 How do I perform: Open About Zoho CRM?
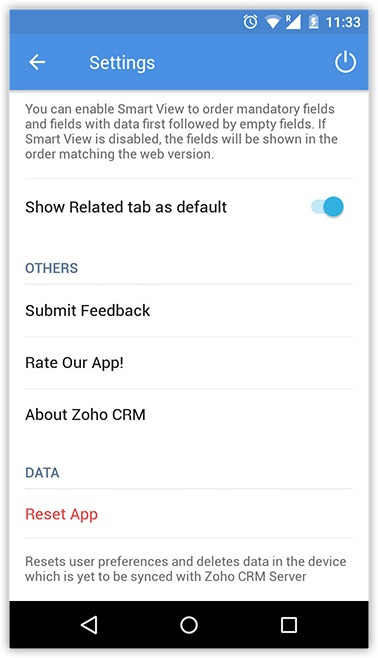tap(189, 415)
